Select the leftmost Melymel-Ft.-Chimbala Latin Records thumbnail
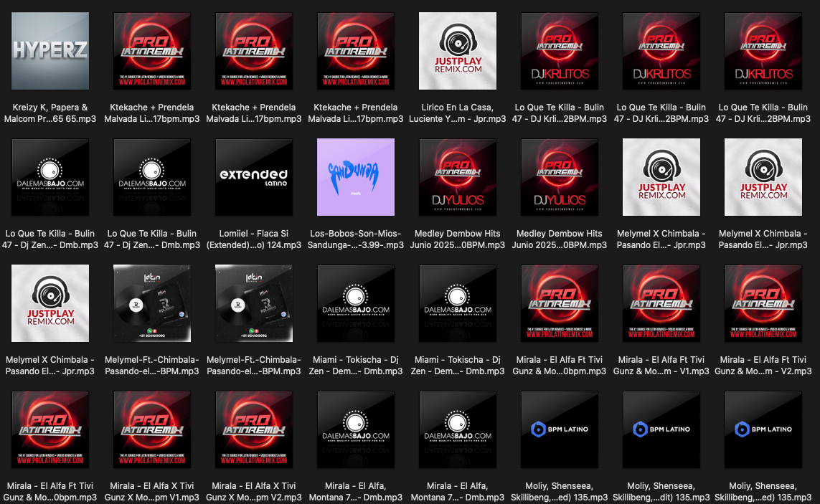 (152, 303)
